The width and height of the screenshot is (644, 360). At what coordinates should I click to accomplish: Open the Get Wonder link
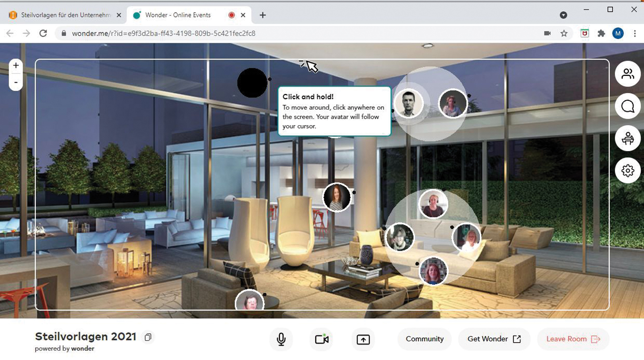click(494, 339)
